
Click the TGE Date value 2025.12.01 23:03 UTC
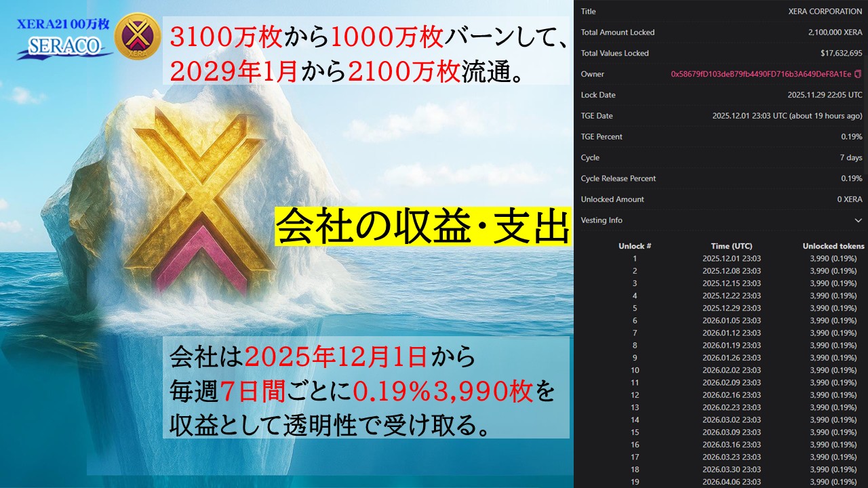point(787,116)
